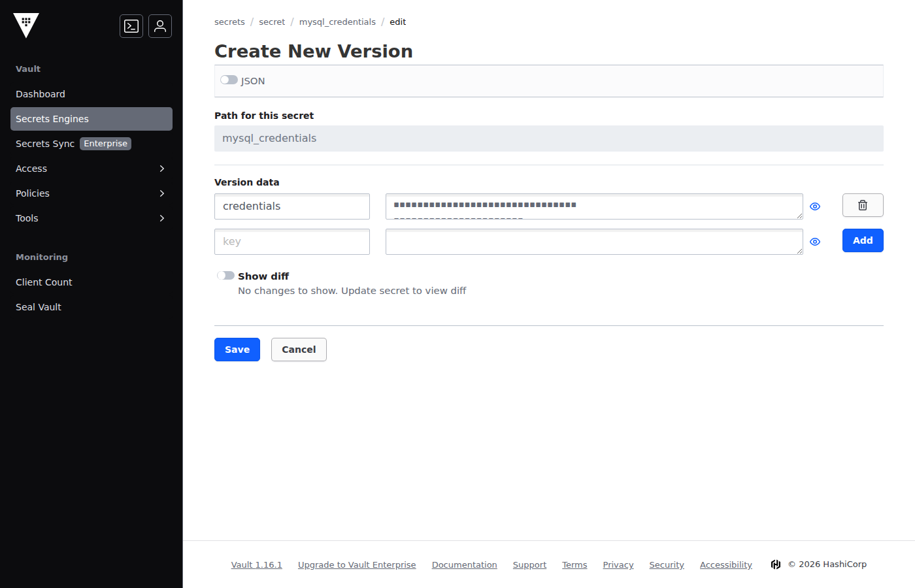915x588 pixels.
Task: Click the empty value textarea
Action: pos(594,242)
